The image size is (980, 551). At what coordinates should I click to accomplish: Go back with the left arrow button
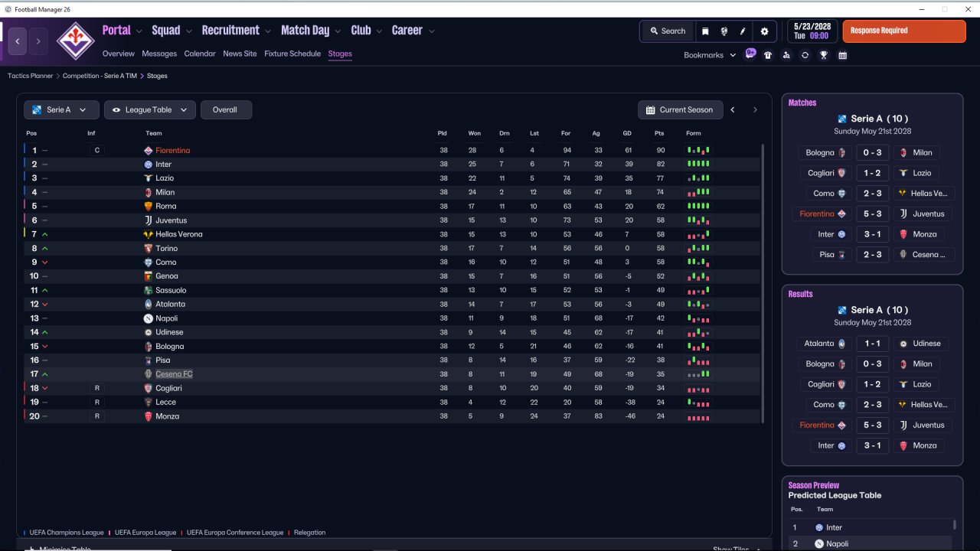(18, 41)
